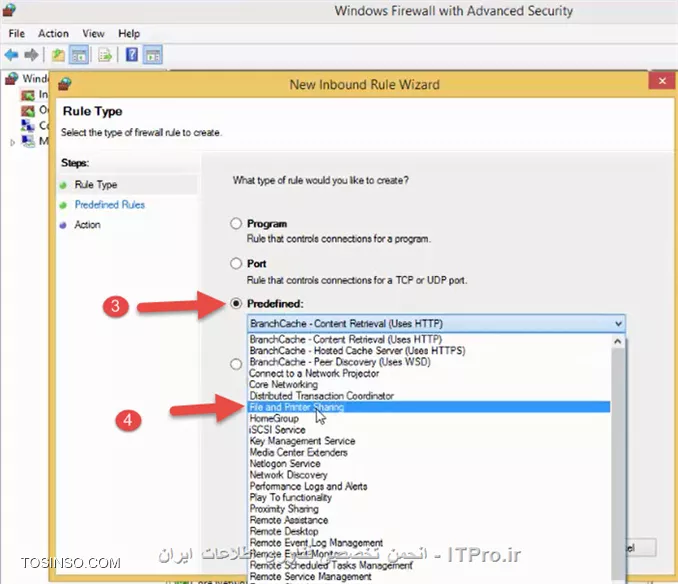Screen dimensions: 678x584
Task: Select the Monitoring tree icon
Action: (29, 141)
